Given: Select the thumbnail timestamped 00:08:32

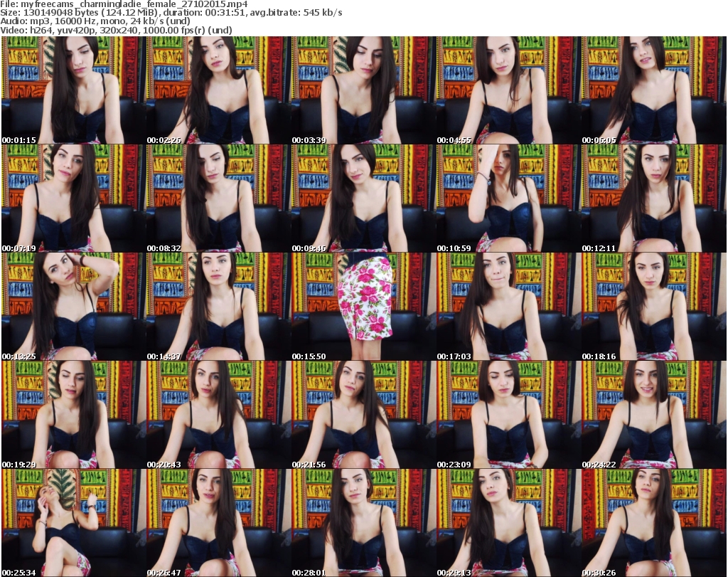Looking at the screenshot, I should point(219,198).
